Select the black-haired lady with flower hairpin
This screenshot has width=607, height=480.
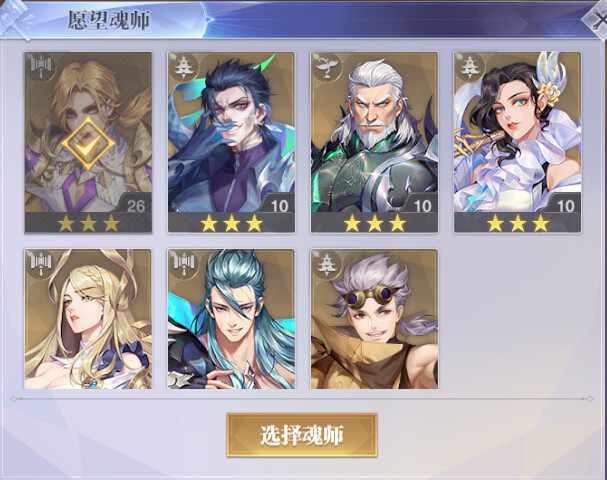(517, 142)
